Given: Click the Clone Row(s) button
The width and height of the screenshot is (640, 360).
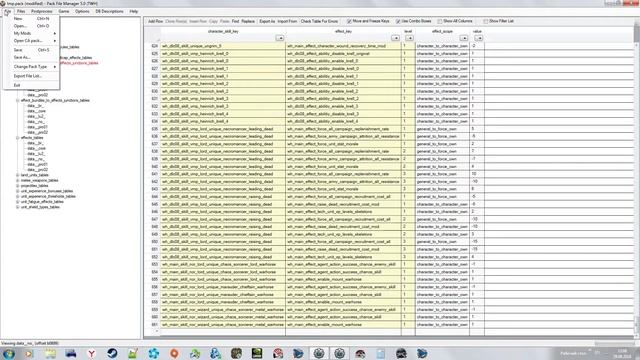Looking at the screenshot, I should (x=176, y=21).
